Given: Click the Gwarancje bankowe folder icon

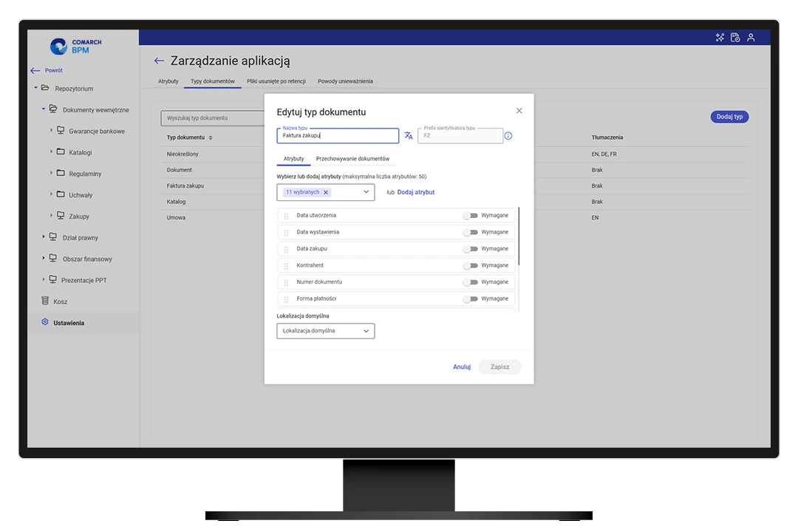Looking at the screenshot, I should pyautogui.click(x=61, y=130).
